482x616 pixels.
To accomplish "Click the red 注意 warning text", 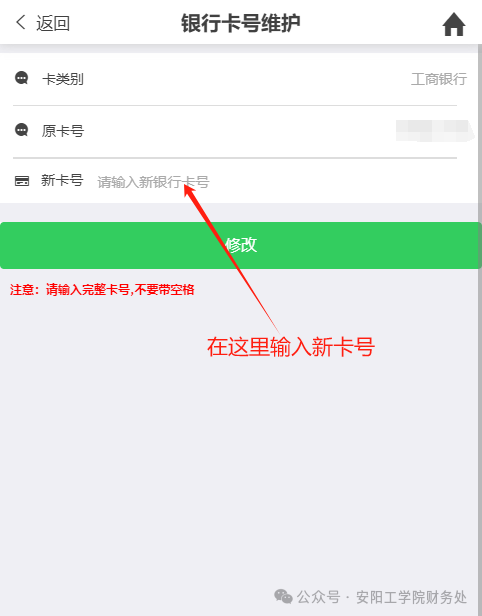I will (102, 290).
